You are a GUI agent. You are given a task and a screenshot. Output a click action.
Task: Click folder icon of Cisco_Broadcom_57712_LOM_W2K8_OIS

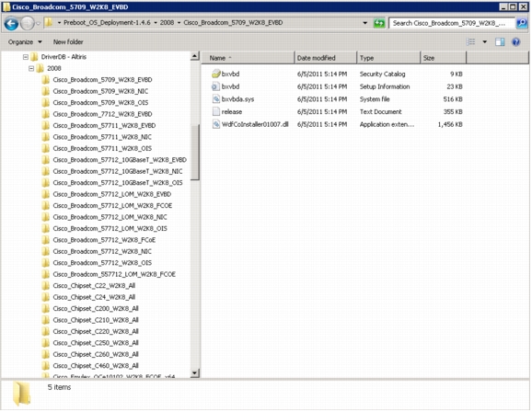45,229
